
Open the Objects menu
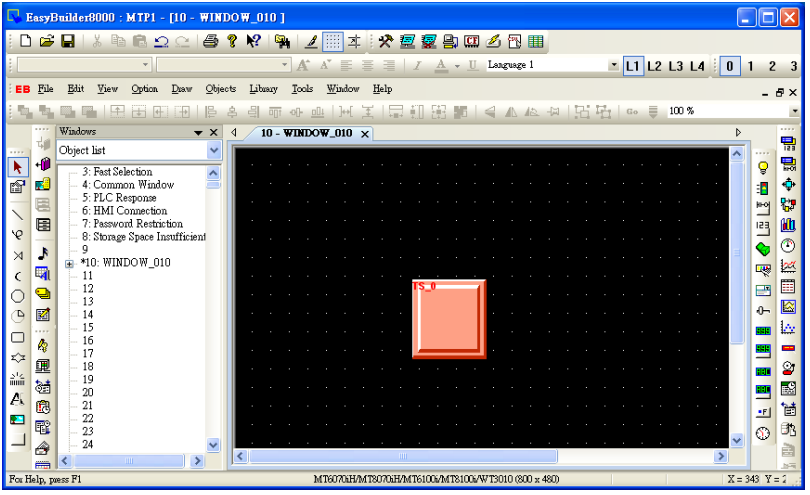pyautogui.click(x=221, y=89)
